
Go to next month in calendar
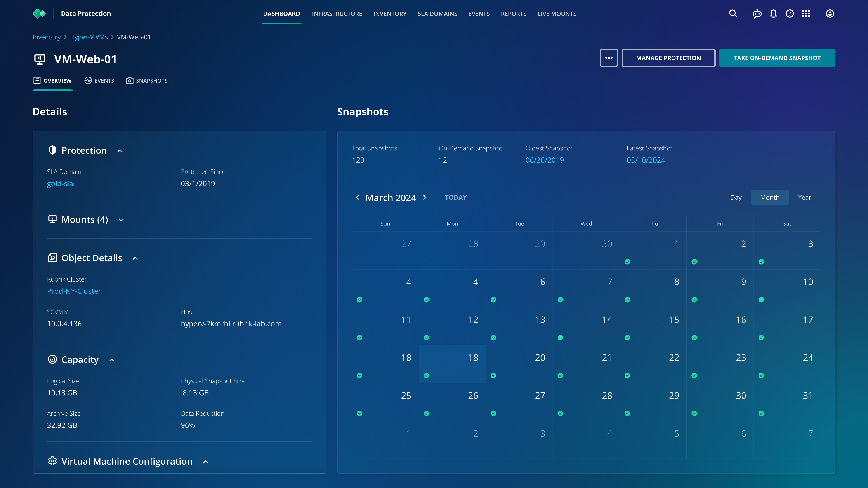(425, 197)
